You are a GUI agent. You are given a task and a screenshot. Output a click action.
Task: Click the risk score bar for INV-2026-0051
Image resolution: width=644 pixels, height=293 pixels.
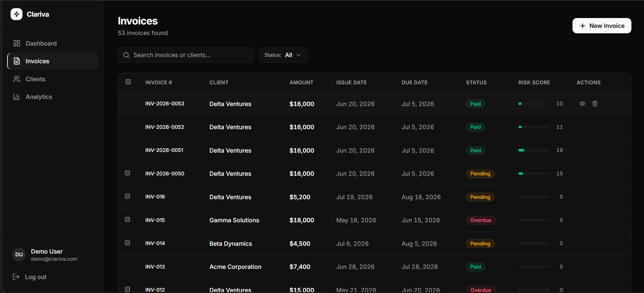[x=534, y=150]
